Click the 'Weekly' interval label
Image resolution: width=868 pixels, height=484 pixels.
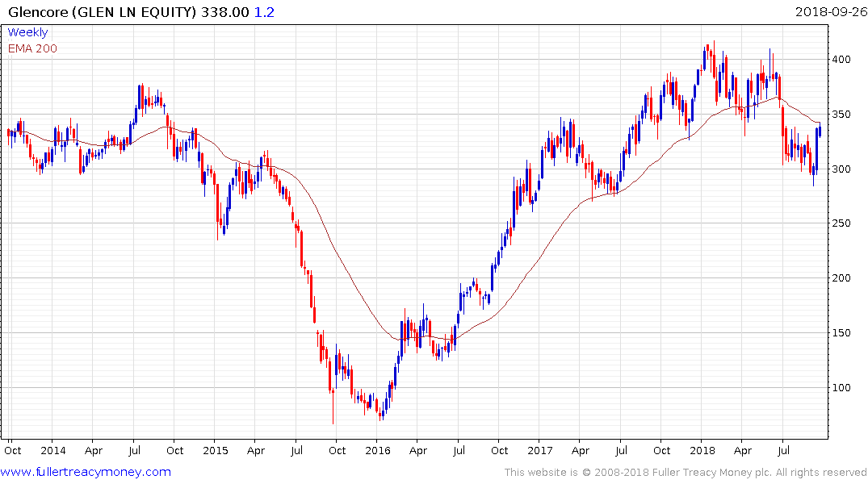pos(27,32)
